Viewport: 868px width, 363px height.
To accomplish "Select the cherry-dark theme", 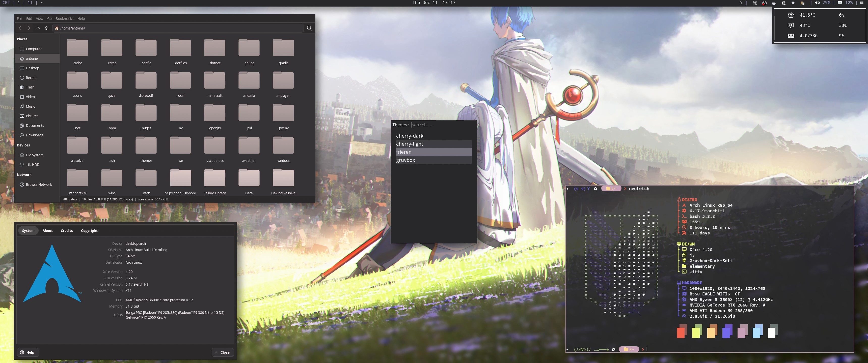I will pyautogui.click(x=434, y=136).
